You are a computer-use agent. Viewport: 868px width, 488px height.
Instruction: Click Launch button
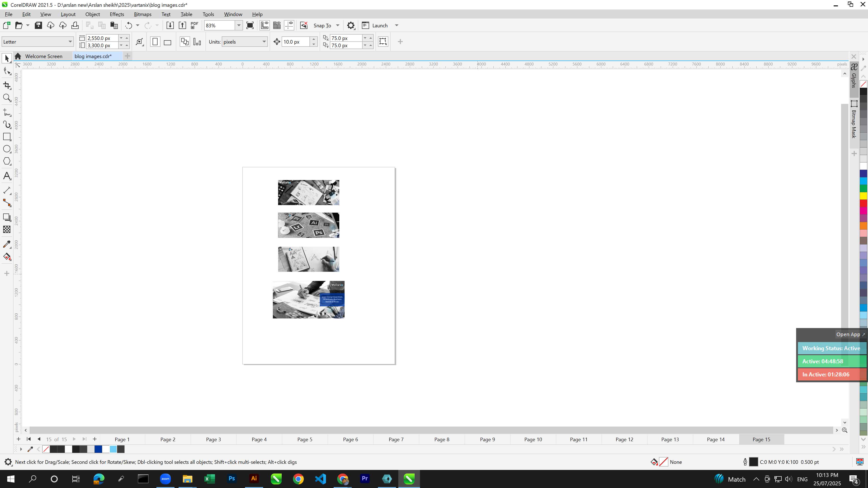coord(375,25)
